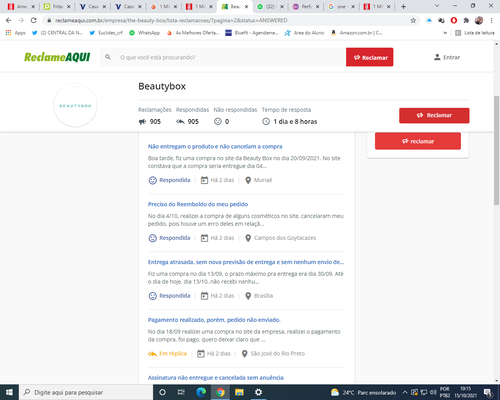Viewport: 500px width, 400px height.
Task: Go back with the browser back arrow
Action: tap(9, 21)
